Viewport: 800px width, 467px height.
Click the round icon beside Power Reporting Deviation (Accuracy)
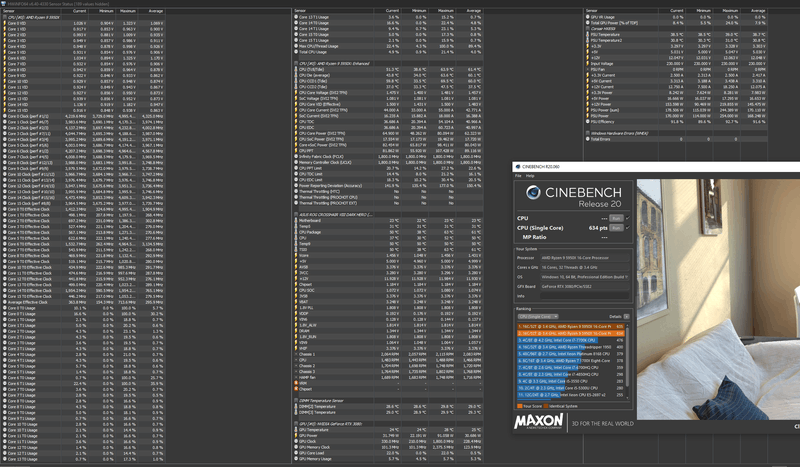click(x=296, y=186)
